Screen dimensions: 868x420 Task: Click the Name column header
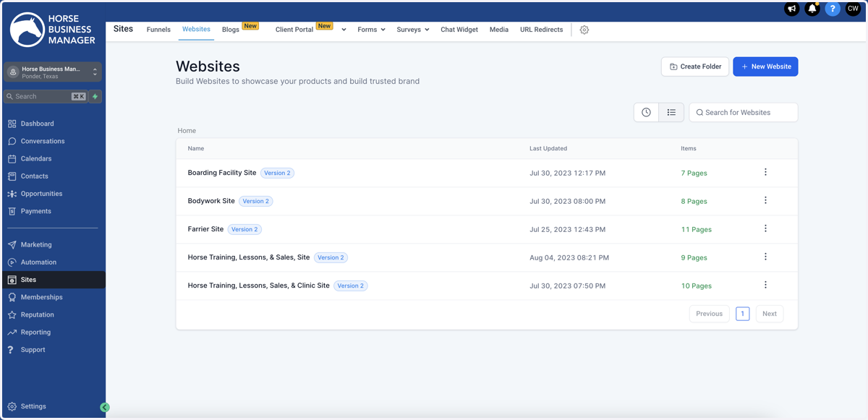pyautogui.click(x=196, y=148)
